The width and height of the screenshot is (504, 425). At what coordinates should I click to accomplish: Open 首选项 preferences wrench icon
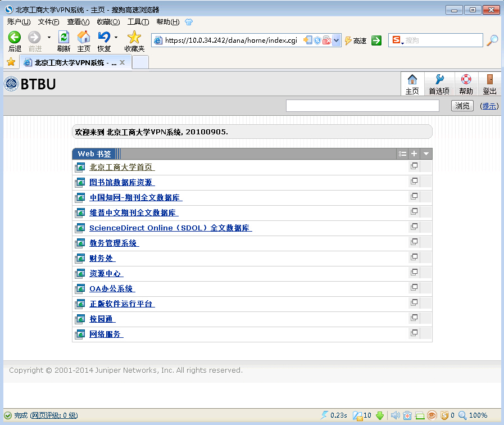click(x=439, y=84)
